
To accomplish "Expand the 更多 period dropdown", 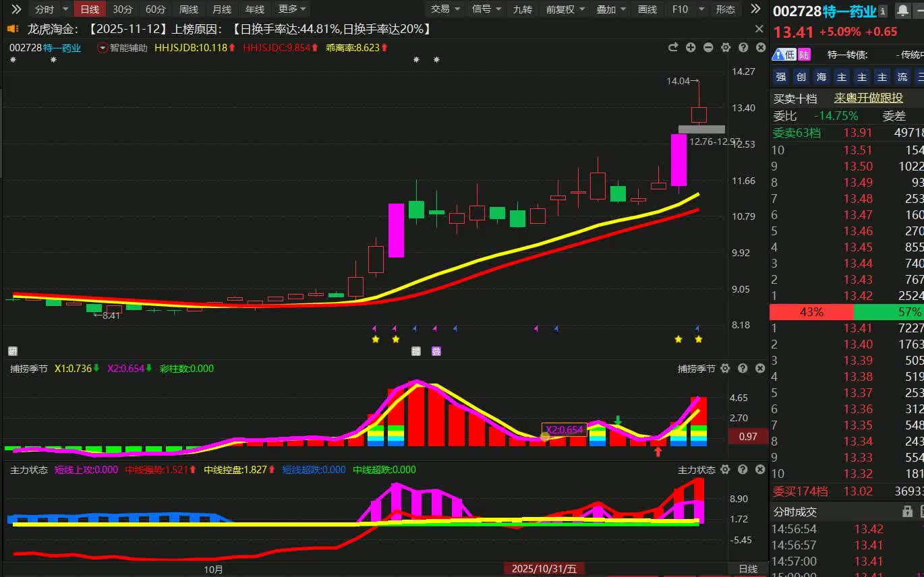I will [293, 9].
